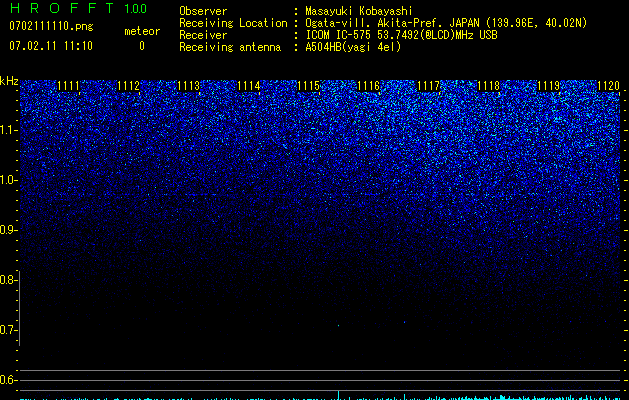Click the 0.7 kHz axis label
This screenshot has width=629, height=400.
point(8,330)
